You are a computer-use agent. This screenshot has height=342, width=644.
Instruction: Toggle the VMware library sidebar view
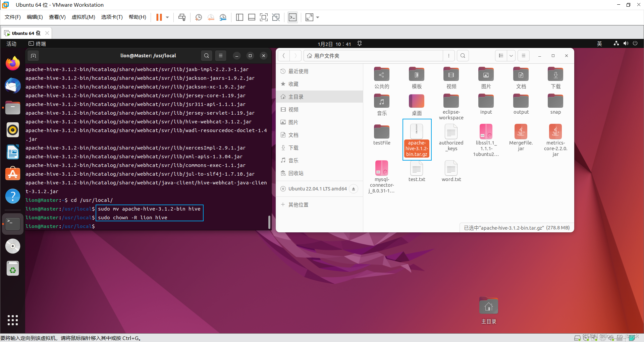tap(239, 17)
